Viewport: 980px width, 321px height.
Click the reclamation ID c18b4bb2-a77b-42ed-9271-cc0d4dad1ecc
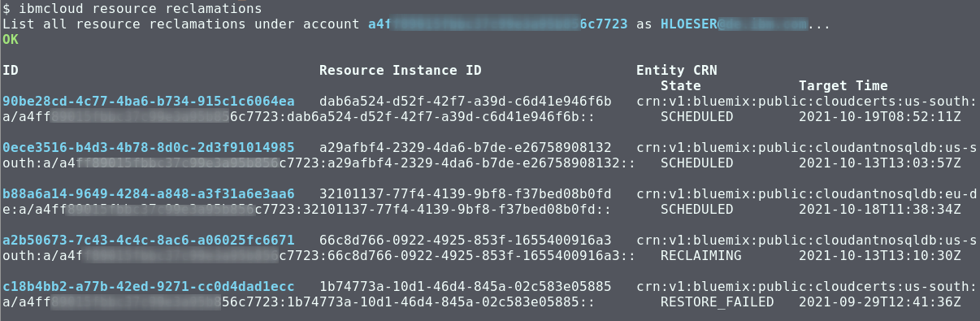pyautogui.click(x=149, y=287)
